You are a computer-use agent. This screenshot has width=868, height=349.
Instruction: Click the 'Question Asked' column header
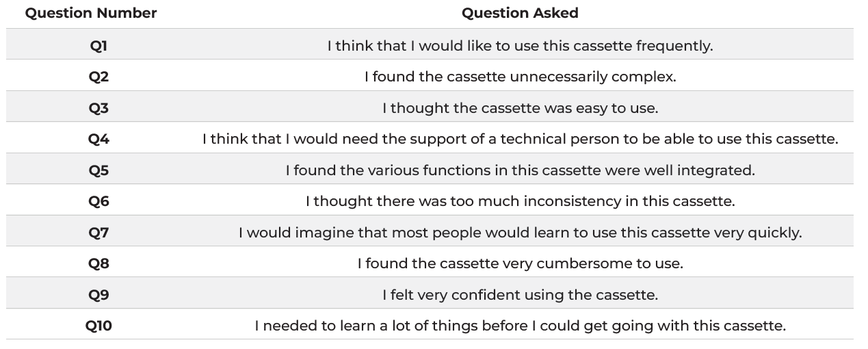[x=520, y=13]
